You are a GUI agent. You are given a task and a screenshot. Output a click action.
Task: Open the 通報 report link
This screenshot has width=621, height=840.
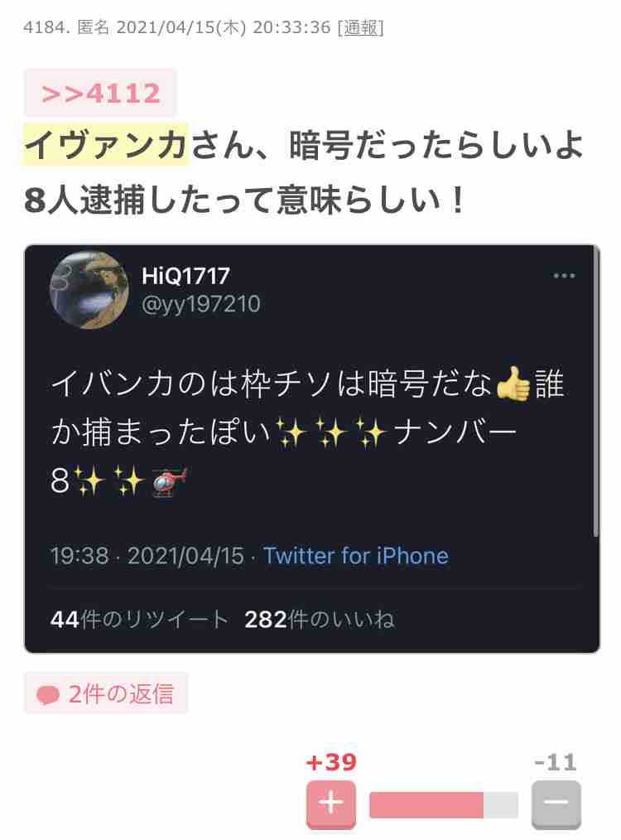pos(361,27)
